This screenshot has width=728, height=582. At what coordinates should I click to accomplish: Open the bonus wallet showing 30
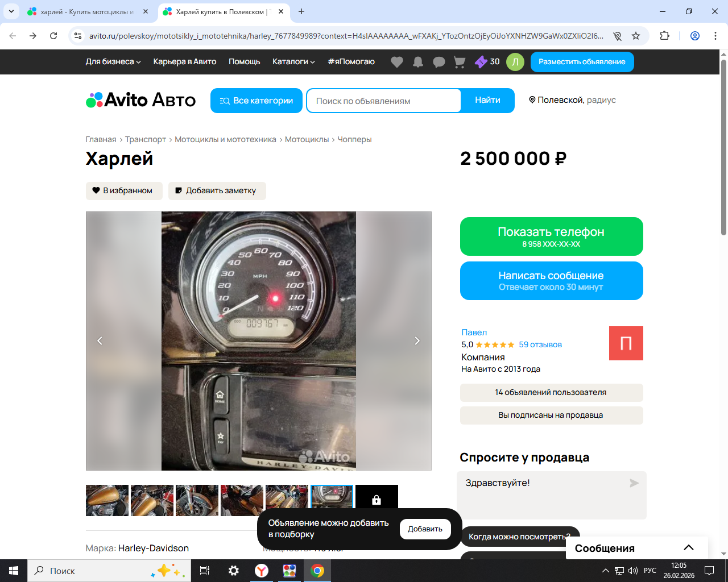click(487, 62)
